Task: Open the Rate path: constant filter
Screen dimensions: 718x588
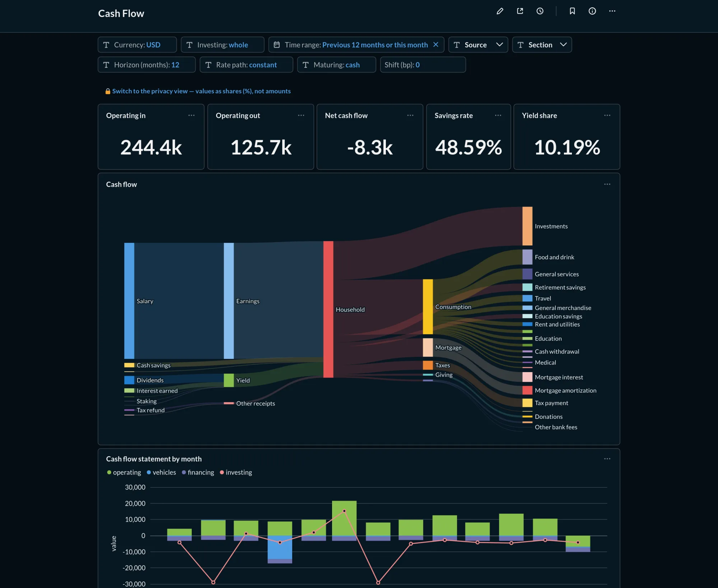Action: tap(246, 65)
